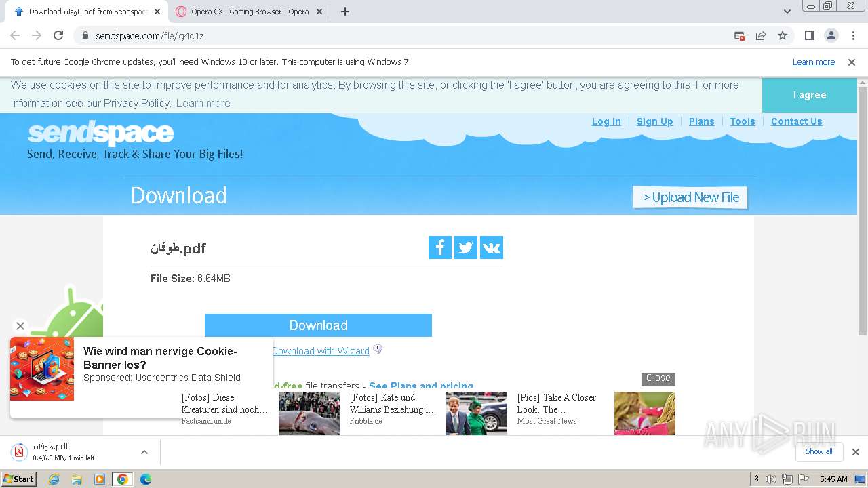Close the bottom ad strip
The height and width of the screenshot is (488, 868).
click(658, 378)
